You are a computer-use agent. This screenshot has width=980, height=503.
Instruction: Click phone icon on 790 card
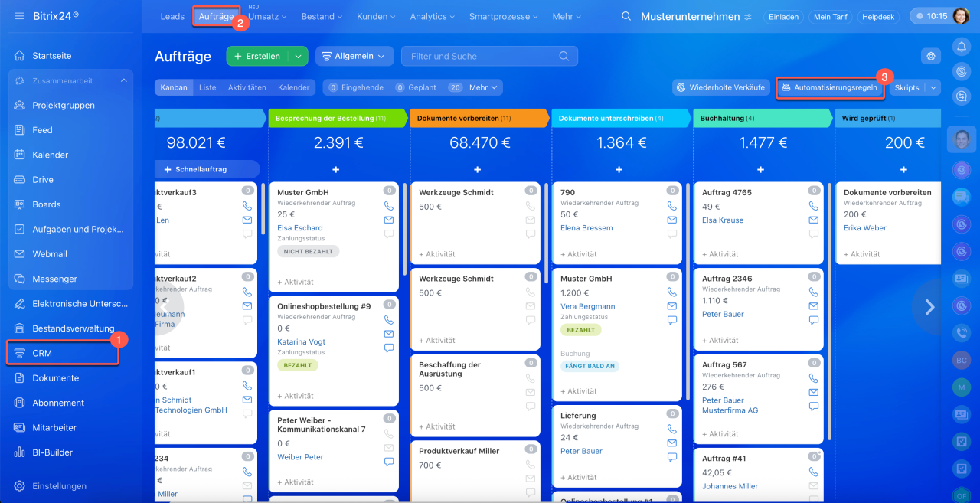click(x=671, y=206)
